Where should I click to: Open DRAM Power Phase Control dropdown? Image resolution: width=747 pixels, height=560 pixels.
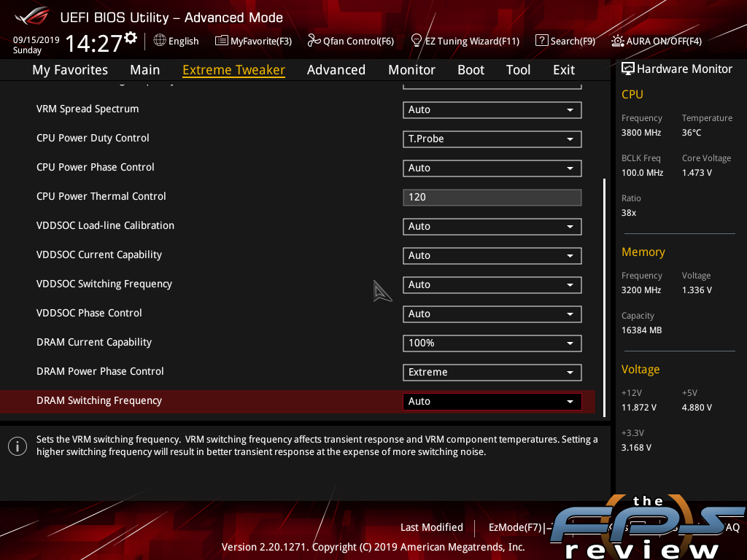[x=492, y=373]
